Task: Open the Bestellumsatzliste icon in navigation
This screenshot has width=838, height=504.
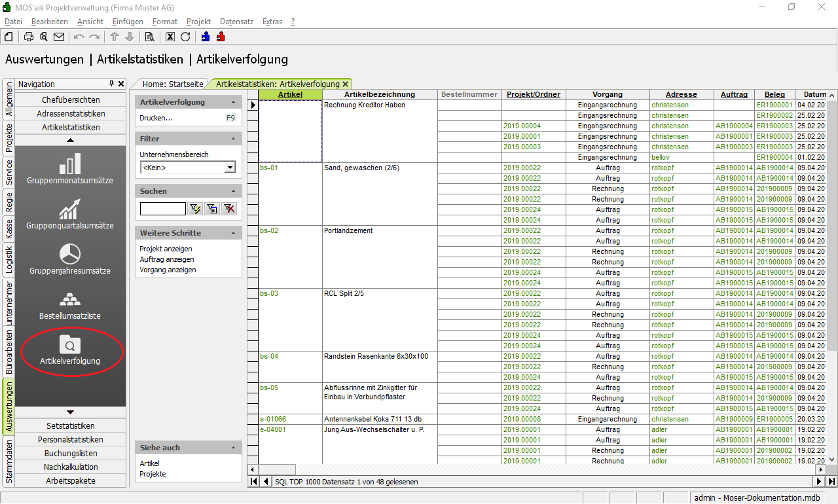Action: 71,300
